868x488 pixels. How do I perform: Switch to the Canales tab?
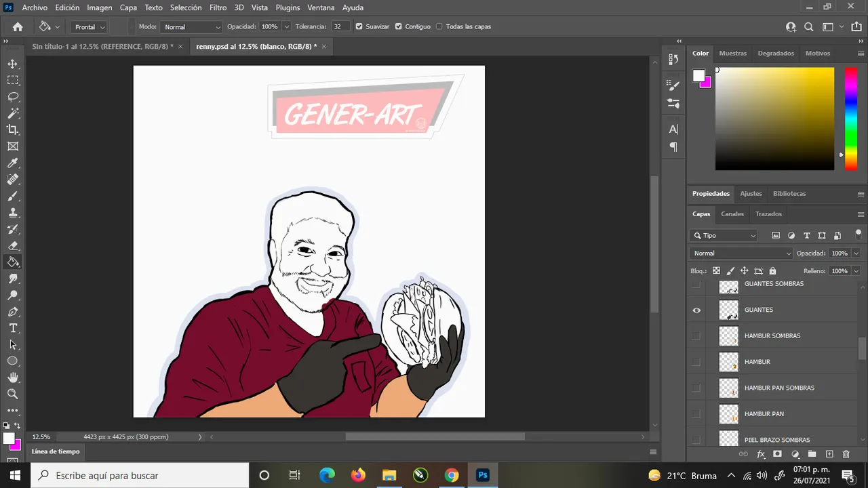(732, 213)
